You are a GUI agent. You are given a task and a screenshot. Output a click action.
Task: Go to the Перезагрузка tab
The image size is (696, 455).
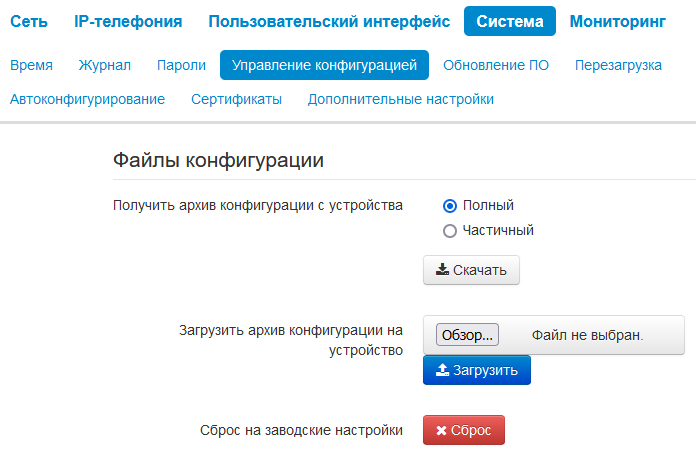pos(618,66)
